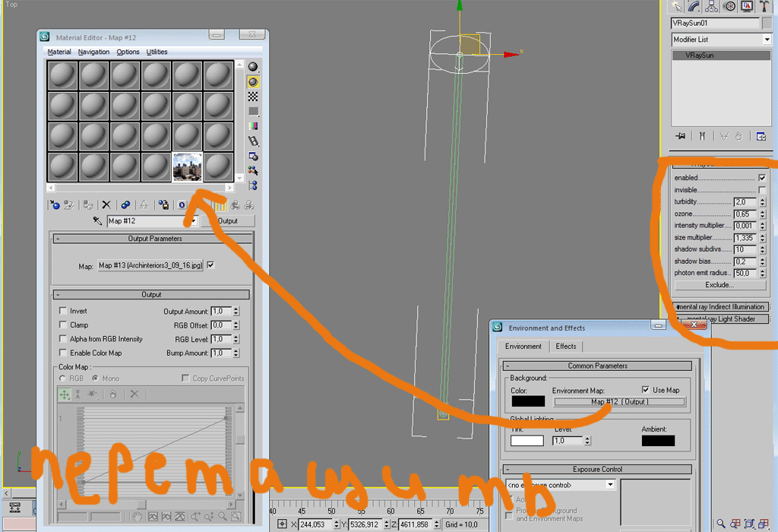Open the Modifier List dropdown
The height and width of the screenshot is (532, 778).
pyautogui.click(x=767, y=40)
